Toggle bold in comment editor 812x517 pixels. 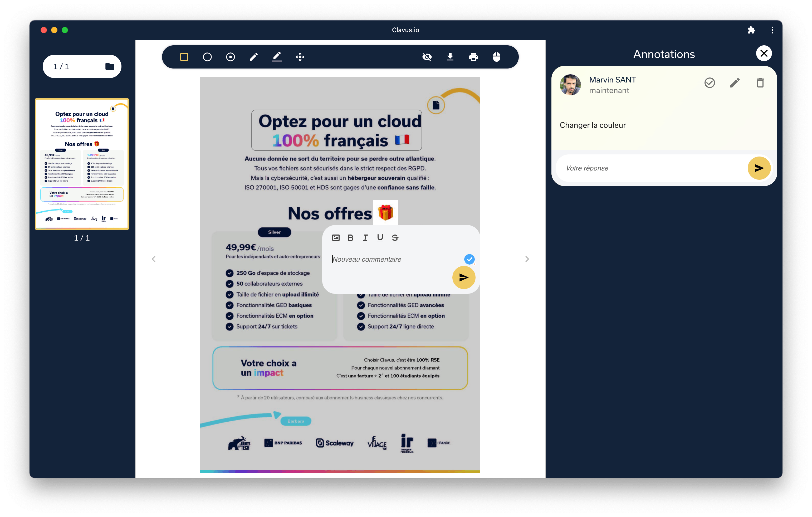[x=351, y=238]
